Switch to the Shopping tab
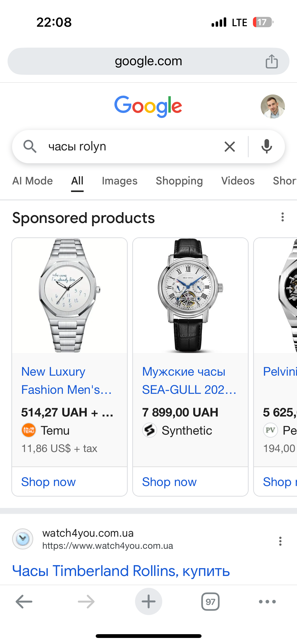The width and height of the screenshot is (297, 644). click(179, 181)
